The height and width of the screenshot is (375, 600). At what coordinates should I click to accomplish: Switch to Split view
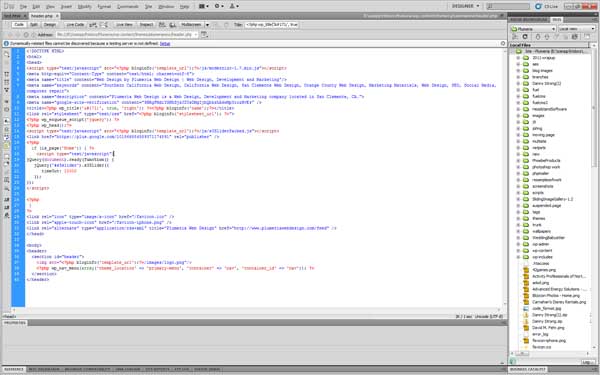pyautogui.click(x=34, y=24)
